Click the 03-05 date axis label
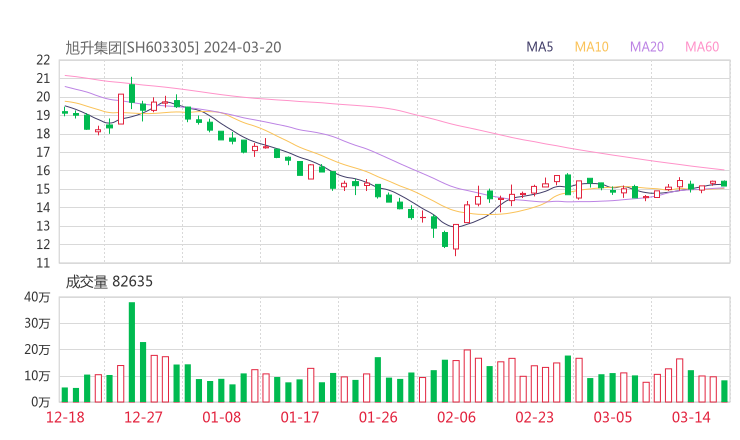The height and width of the screenshot is (440, 740). [613, 417]
